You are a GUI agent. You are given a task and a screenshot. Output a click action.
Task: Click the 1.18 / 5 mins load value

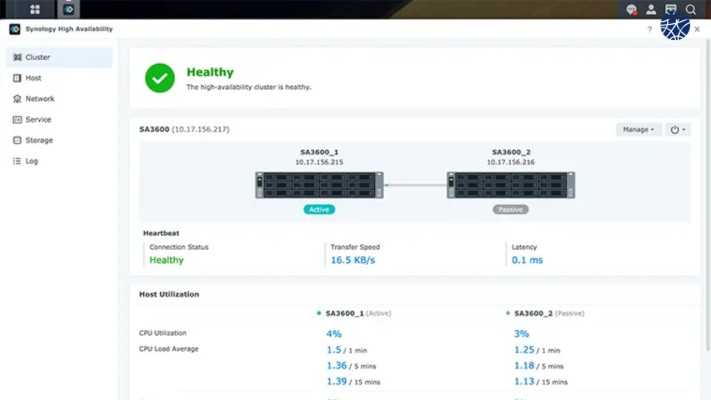pos(539,366)
